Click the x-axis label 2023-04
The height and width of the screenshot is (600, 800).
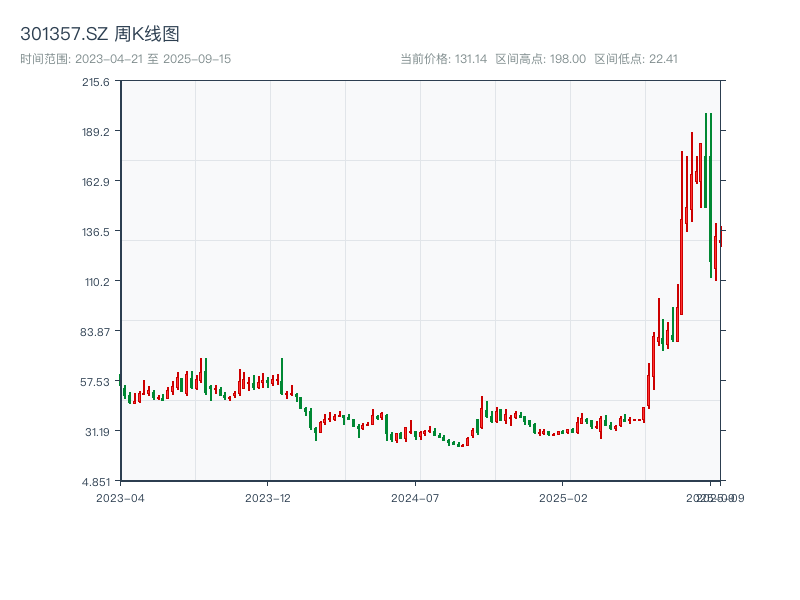(120, 498)
